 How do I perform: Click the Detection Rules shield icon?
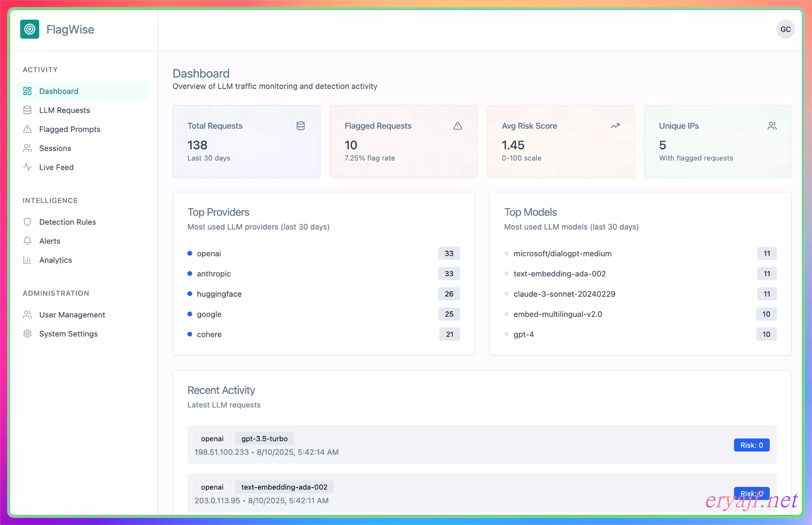(x=27, y=222)
